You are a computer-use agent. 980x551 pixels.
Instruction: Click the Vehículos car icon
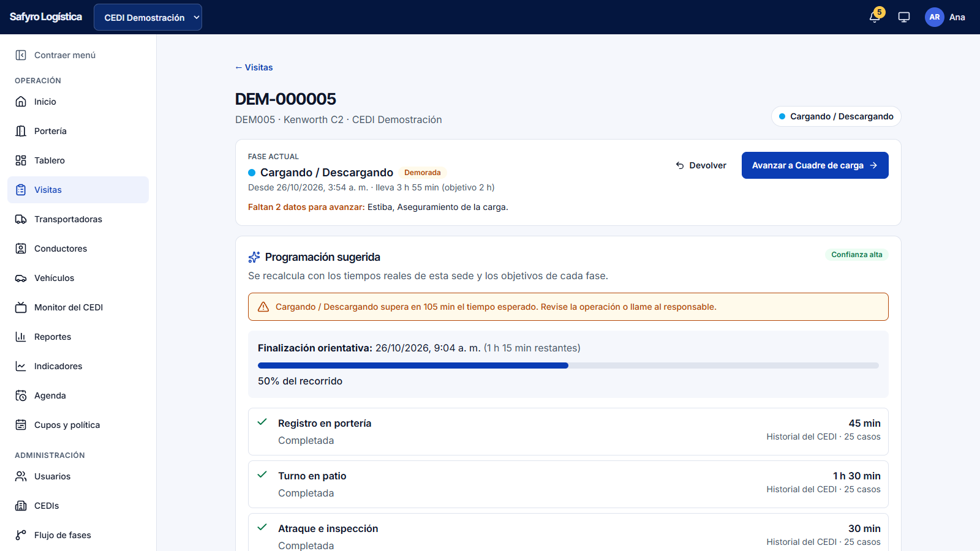[21, 278]
